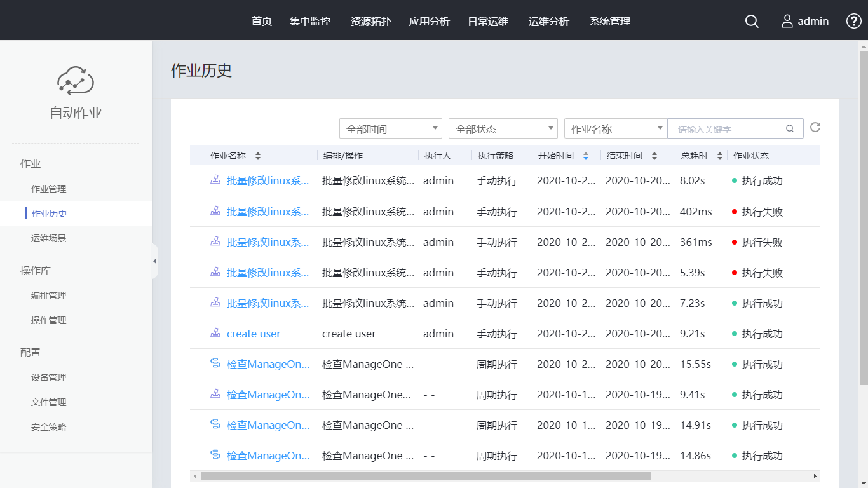Click the magnifier icon inside keyword search field

click(x=790, y=128)
